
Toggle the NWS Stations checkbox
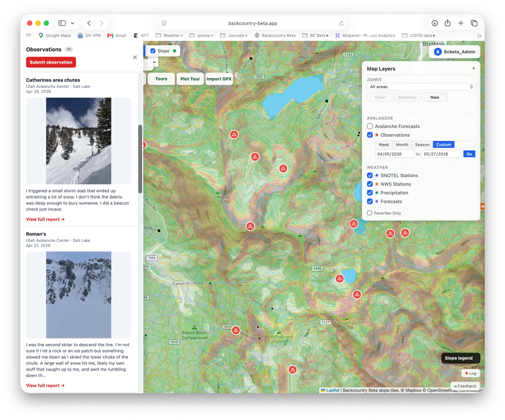click(x=370, y=184)
